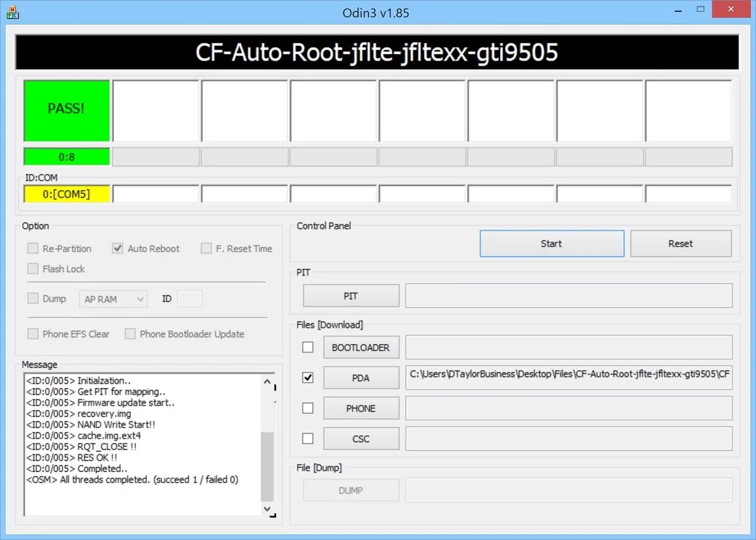Click the 'Completed..' log line
The height and width of the screenshot is (540, 756).
coord(77,468)
